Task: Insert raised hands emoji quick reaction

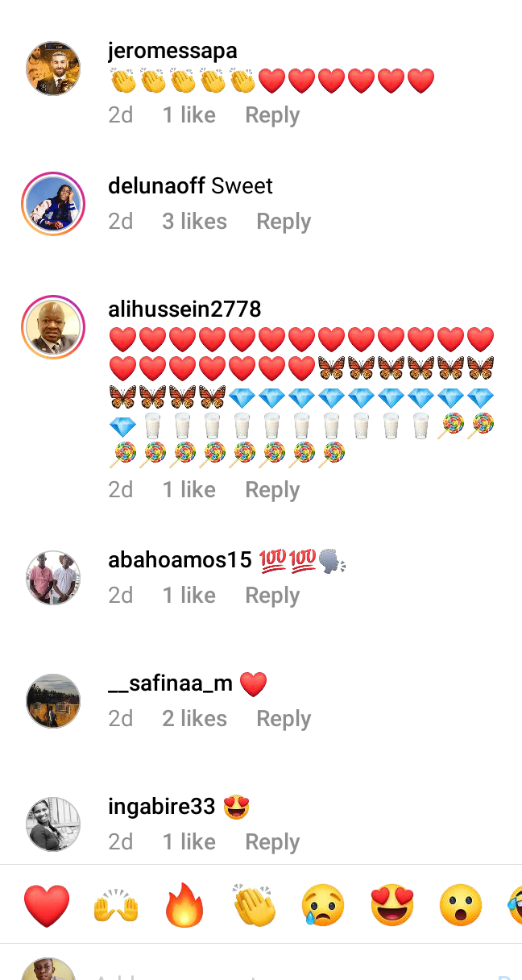Action: tap(117, 906)
